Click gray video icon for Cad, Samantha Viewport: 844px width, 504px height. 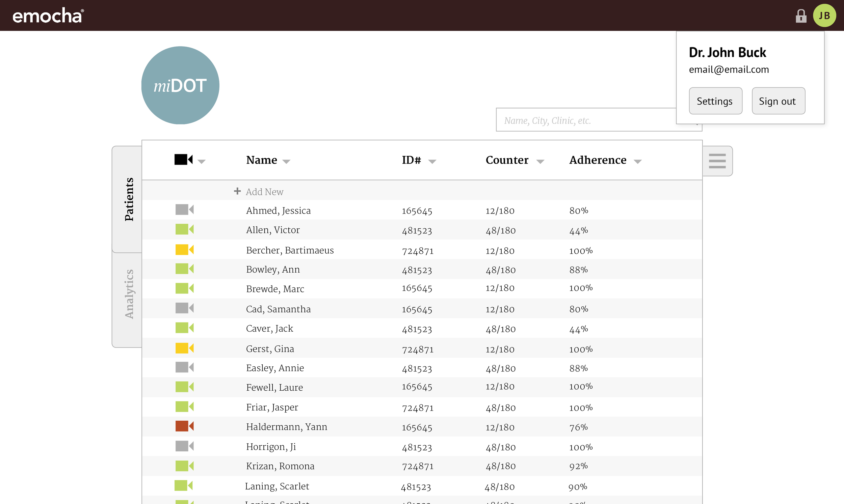click(184, 308)
